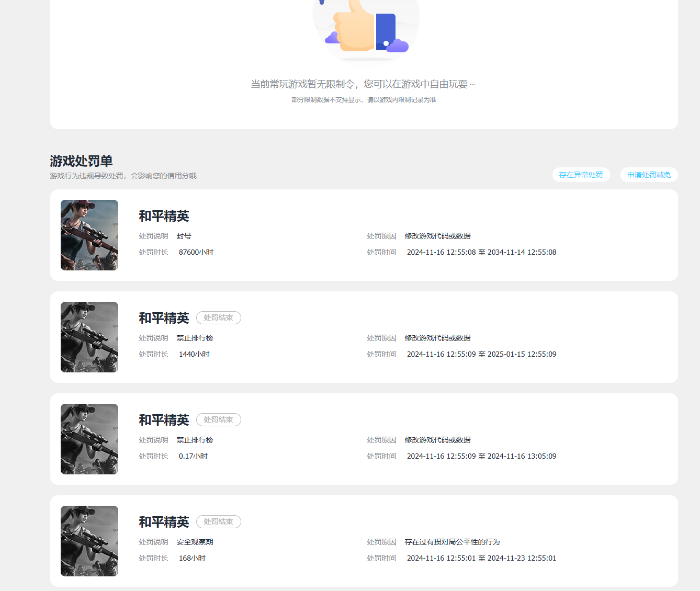Click 处罚结束 badge on 0.17小时 record
This screenshot has width=700, height=591.
click(x=219, y=419)
